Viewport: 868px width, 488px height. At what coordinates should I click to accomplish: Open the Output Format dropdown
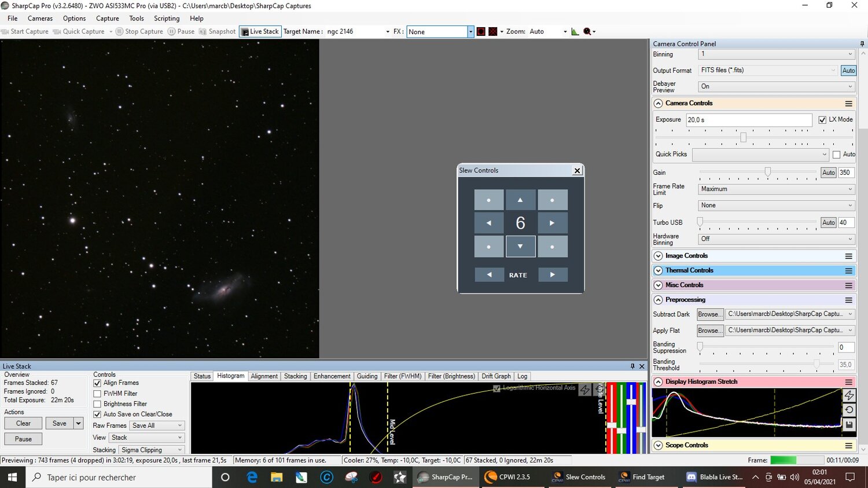pyautogui.click(x=768, y=70)
